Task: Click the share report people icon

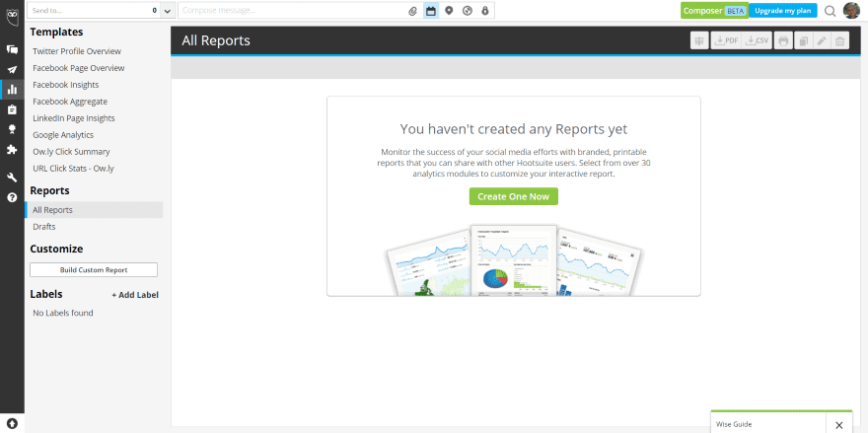Action: 699,41
